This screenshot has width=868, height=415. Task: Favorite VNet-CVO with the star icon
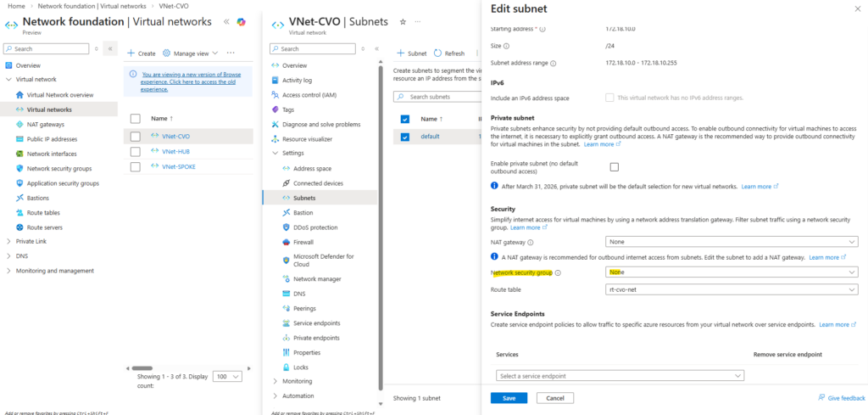pos(403,21)
